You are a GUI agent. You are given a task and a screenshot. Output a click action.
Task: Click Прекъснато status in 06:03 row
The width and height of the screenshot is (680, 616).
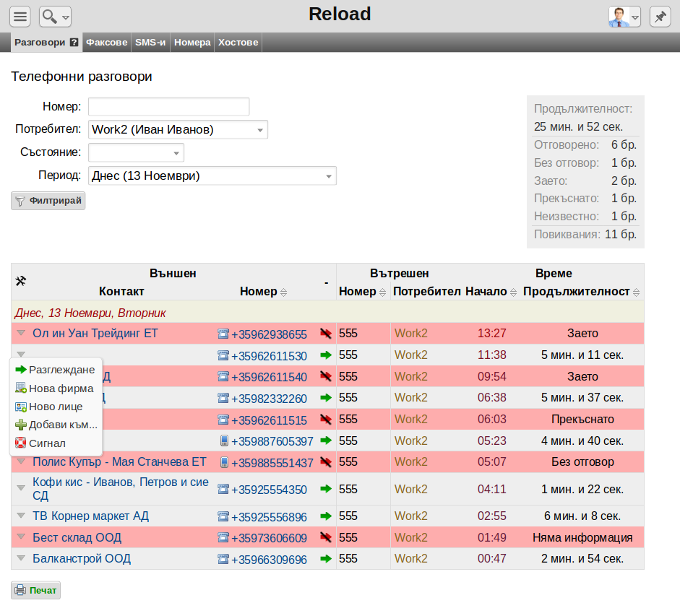coord(582,419)
